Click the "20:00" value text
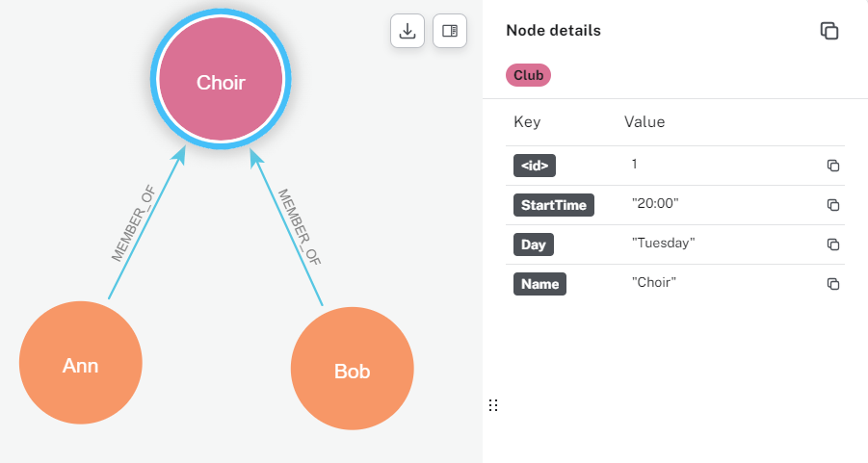 [x=655, y=204]
